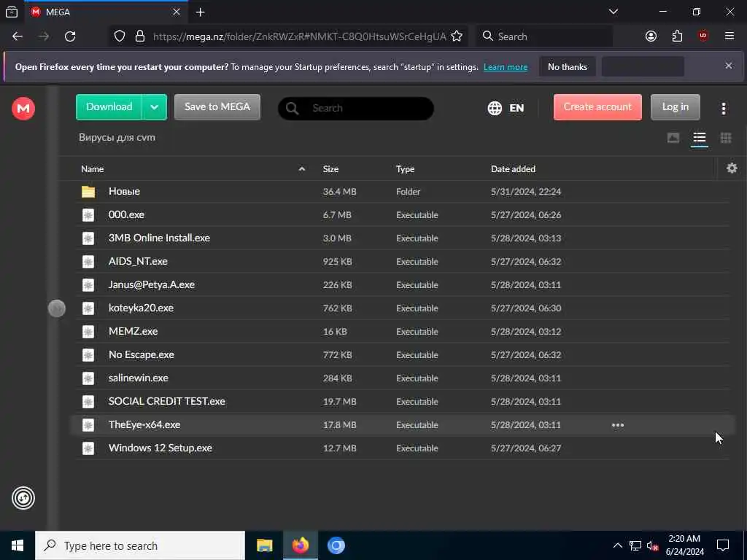This screenshot has height=560, width=747.
Task: Open the EN language selector
Action: [x=516, y=108]
